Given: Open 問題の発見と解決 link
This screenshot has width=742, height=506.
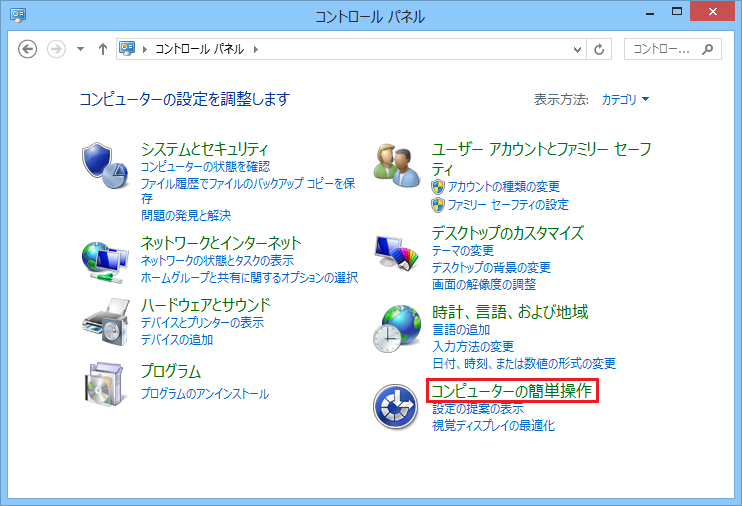Looking at the screenshot, I should 186,216.
